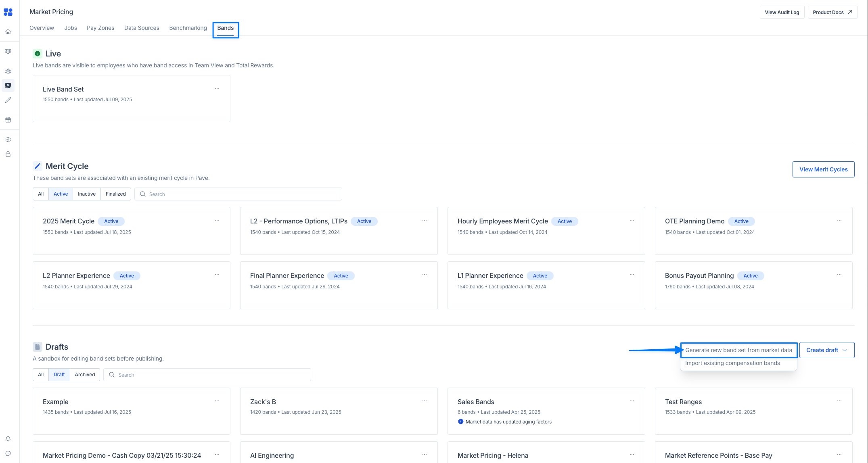Click View Merit Cycles button
This screenshot has width=868, height=463.
[823, 169]
